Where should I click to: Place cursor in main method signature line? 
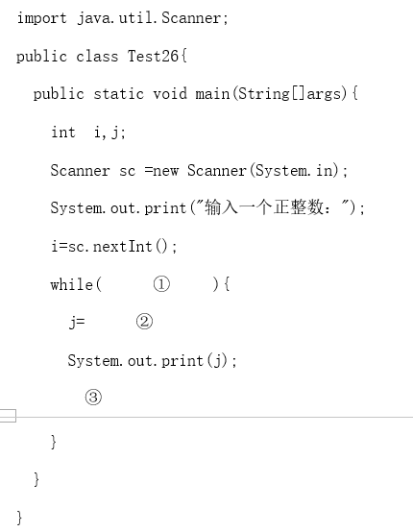[196, 94]
